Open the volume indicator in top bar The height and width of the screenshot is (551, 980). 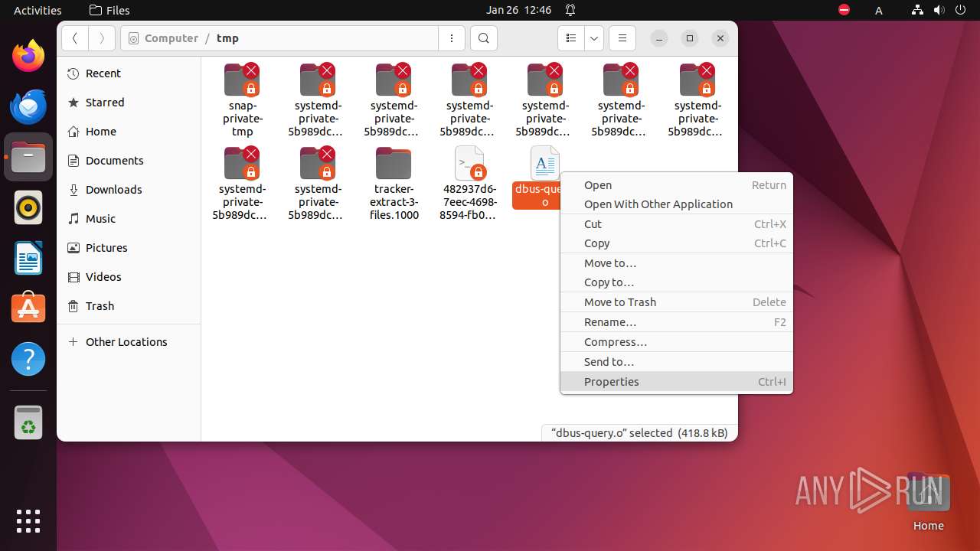939,10
